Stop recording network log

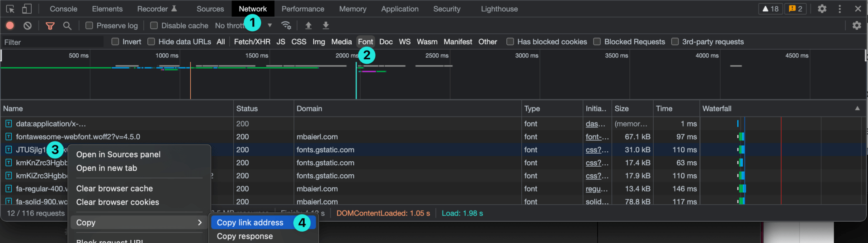click(10, 26)
